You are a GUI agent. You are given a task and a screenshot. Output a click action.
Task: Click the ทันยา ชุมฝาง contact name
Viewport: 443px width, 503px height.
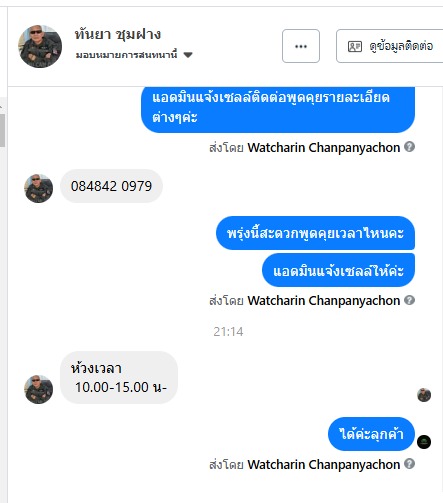[x=118, y=34]
